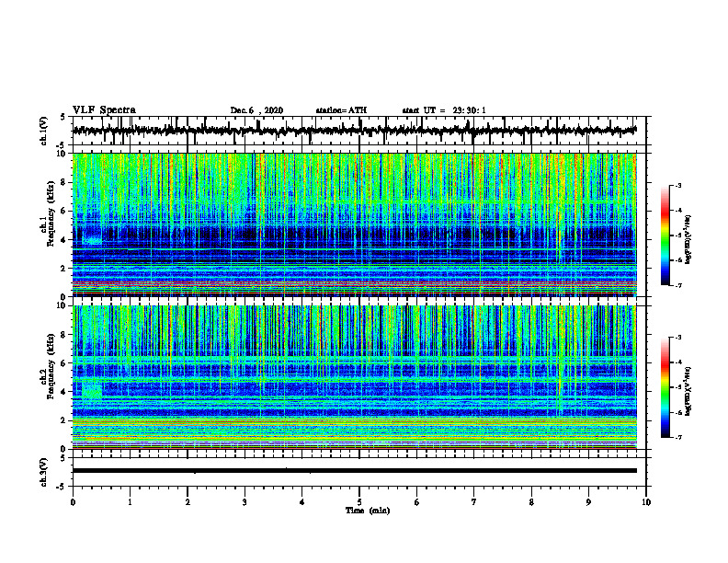Click the time axis tick label 1
Screen dimensions: 728x563
(130, 502)
